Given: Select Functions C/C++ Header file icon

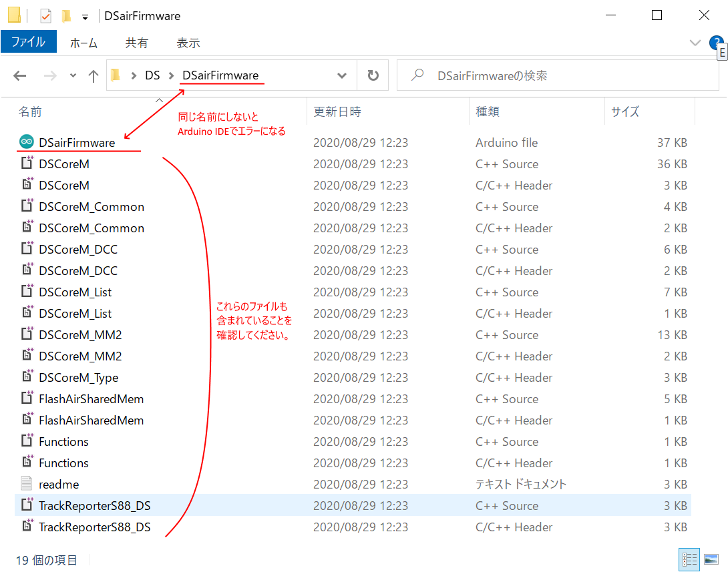Looking at the screenshot, I should point(27,462).
